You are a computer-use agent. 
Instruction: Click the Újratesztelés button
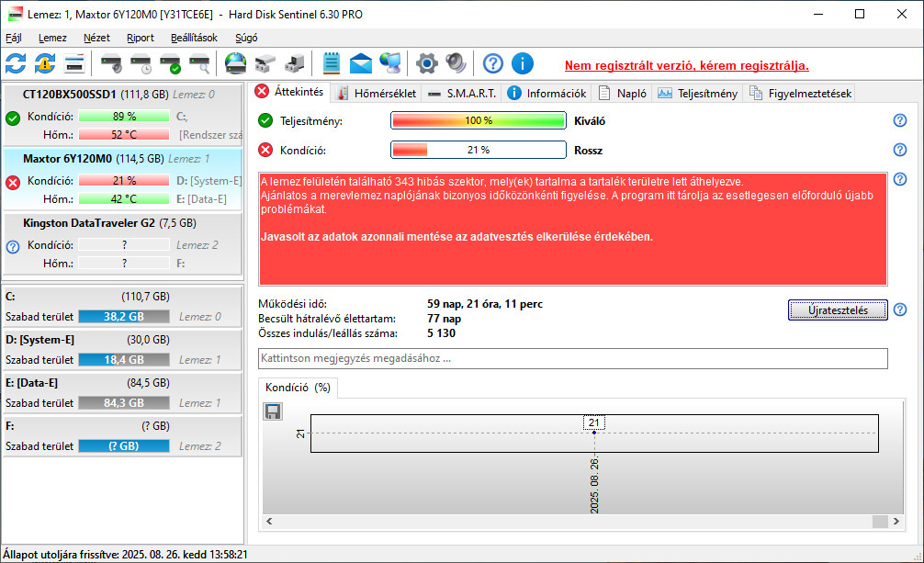pos(838,310)
